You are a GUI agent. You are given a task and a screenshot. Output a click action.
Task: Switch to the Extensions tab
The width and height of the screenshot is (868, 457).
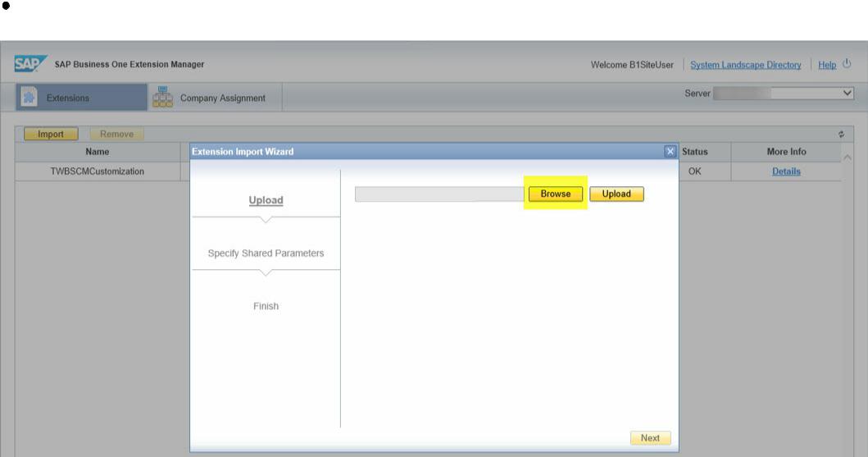coord(81,97)
